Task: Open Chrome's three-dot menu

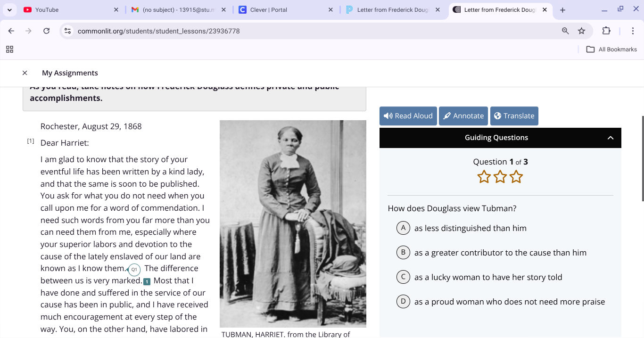Action: (x=633, y=31)
